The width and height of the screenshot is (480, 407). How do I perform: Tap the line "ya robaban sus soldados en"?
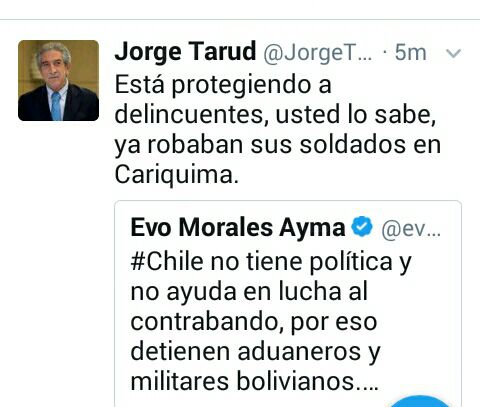(278, 145)
